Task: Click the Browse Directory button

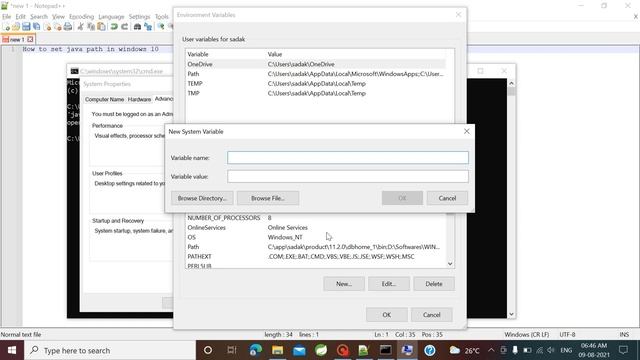Action: click(202, 198)
